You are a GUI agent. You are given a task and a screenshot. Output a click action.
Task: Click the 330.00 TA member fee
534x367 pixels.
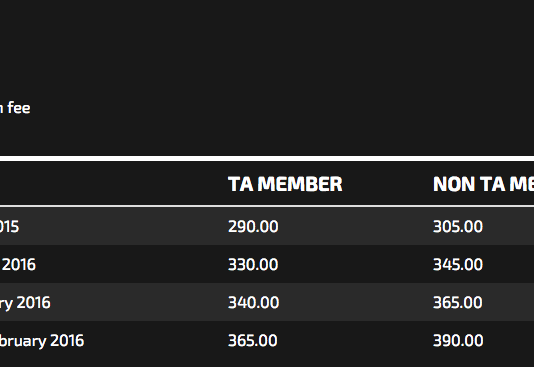(x=253, y=265)
